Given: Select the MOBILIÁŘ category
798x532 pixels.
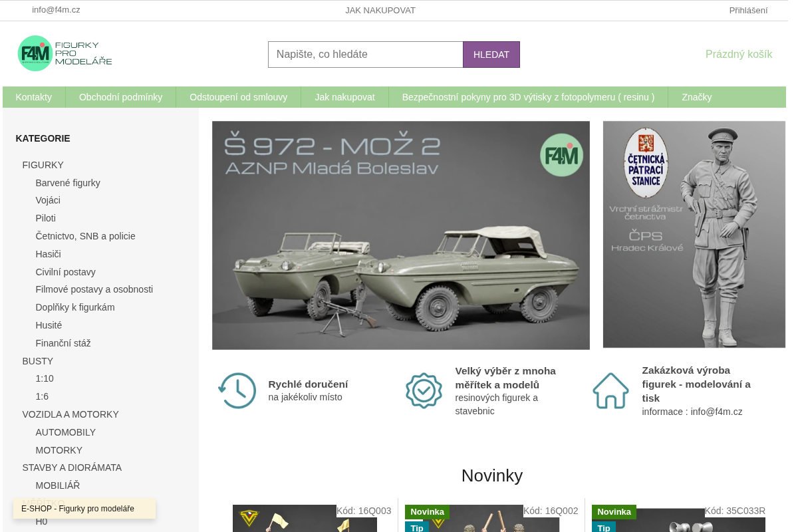Looking at the screenshot, I should pyautogui.click(x=58, y=485).
